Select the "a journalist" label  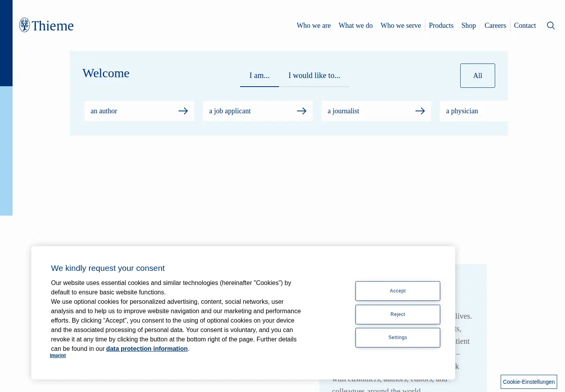[343, 111]
